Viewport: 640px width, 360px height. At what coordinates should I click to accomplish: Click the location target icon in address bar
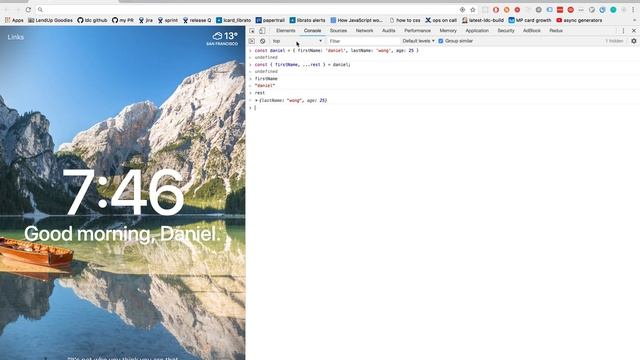pos(462,10)
